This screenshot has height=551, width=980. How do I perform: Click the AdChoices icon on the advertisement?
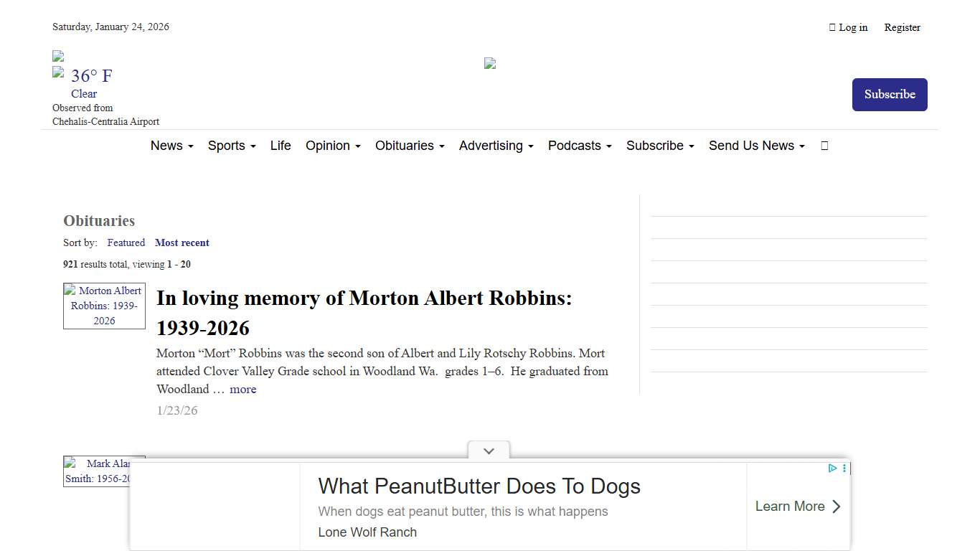(831, 468)
